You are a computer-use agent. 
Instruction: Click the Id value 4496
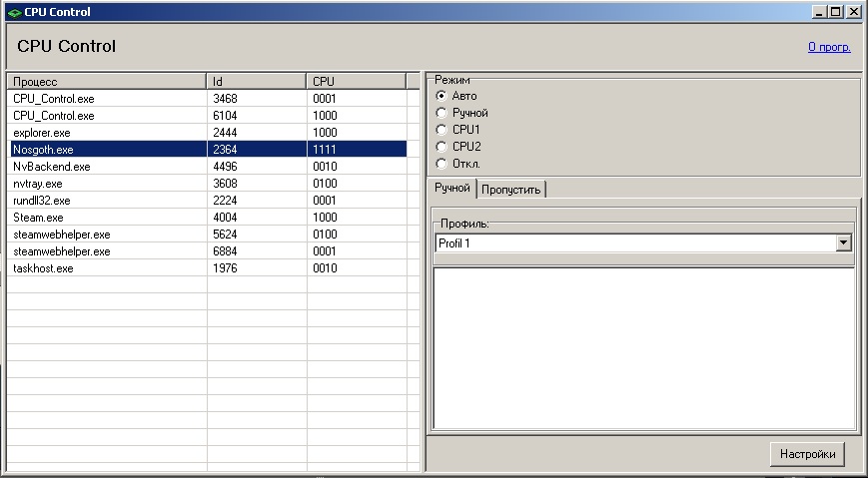click(225, 167)
